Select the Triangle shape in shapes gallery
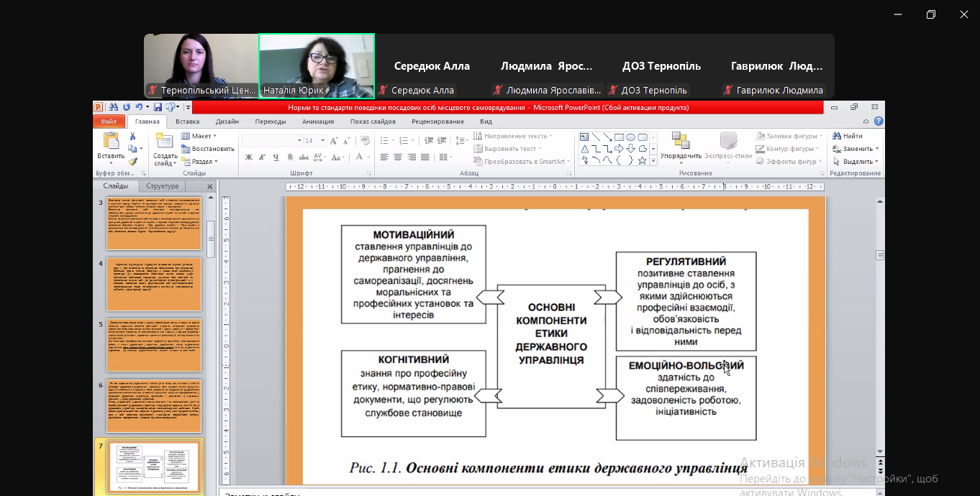 coord(584,149)
